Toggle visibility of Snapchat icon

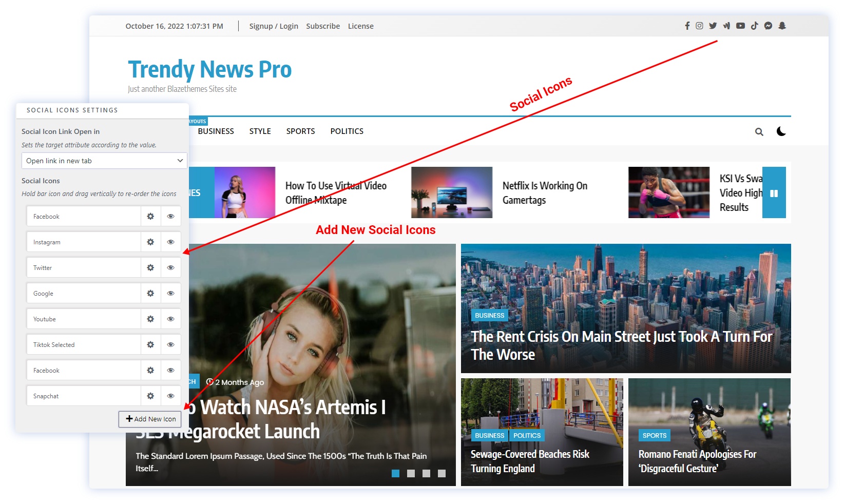coord(170,396)
